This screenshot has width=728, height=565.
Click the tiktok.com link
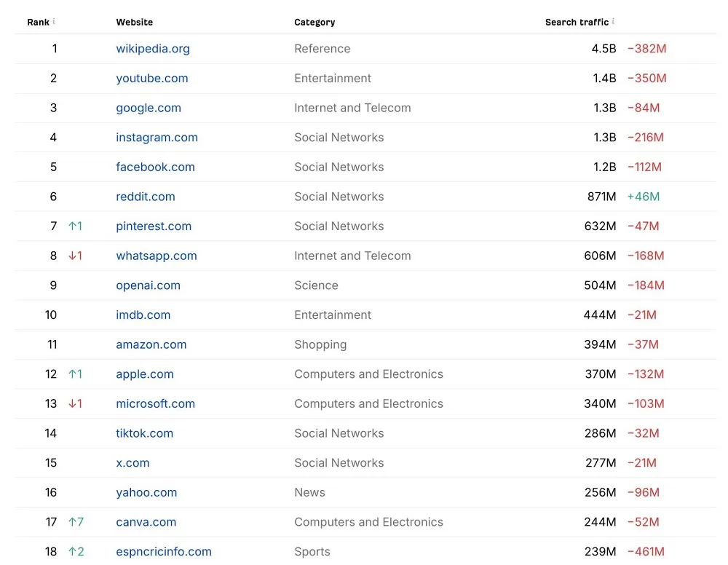point(144,433)
